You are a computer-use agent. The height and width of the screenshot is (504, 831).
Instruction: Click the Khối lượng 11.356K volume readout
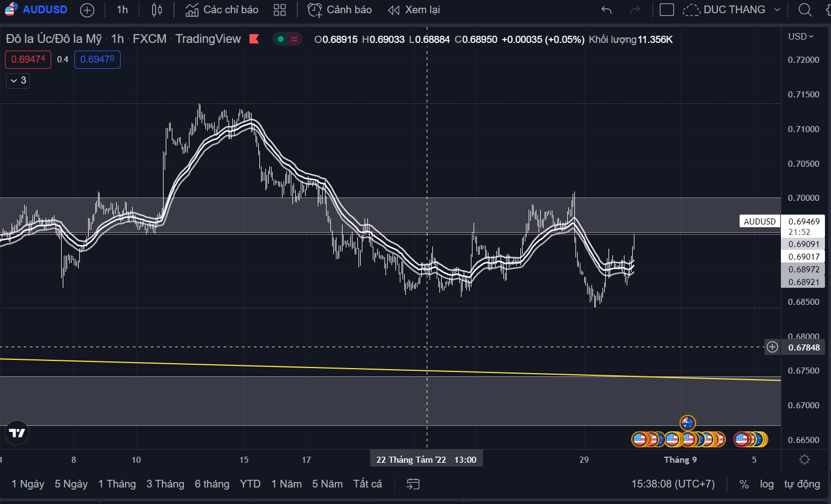[x=631, y=40]
